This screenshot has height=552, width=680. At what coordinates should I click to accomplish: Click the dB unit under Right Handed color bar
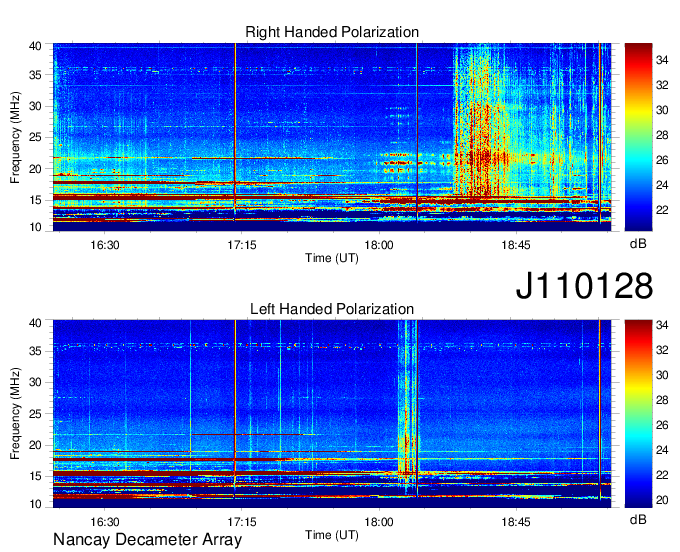[638, 244]
